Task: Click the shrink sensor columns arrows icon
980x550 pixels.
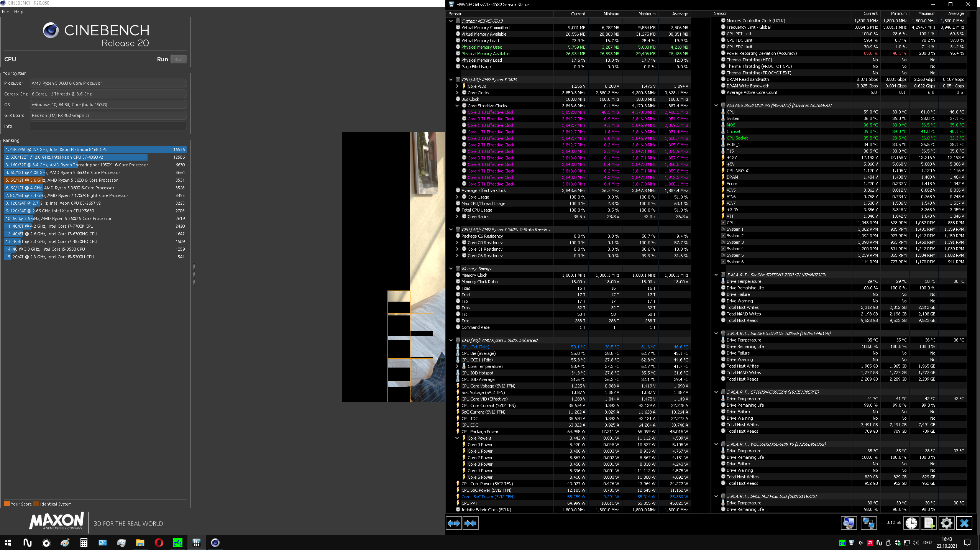Action: (x=470, y=523)
